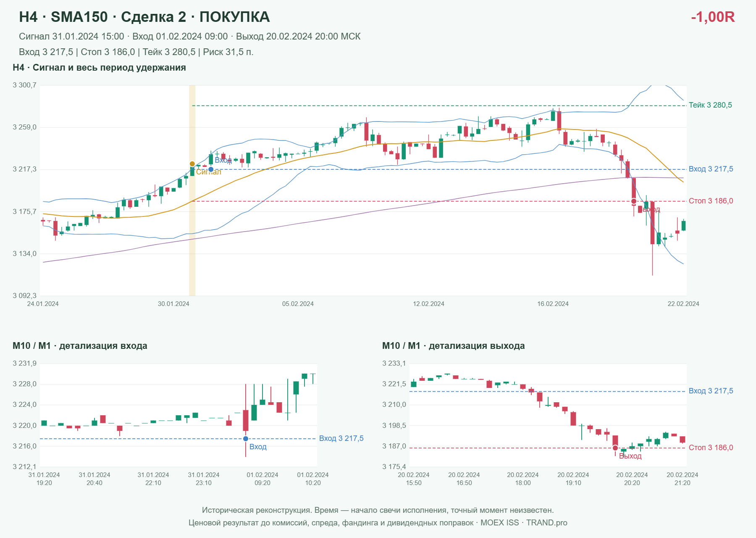Click the 'Вход 3 217,5' label in exit detail chart
The width and height of the screenshot is (756, 538).
click(711, 391)
